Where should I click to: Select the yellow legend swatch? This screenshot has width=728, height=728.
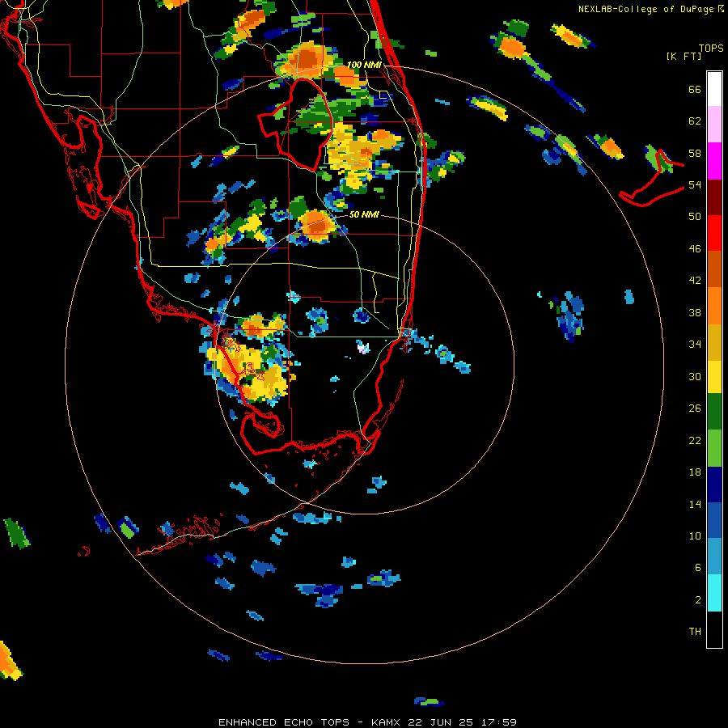tap(714, 376)
